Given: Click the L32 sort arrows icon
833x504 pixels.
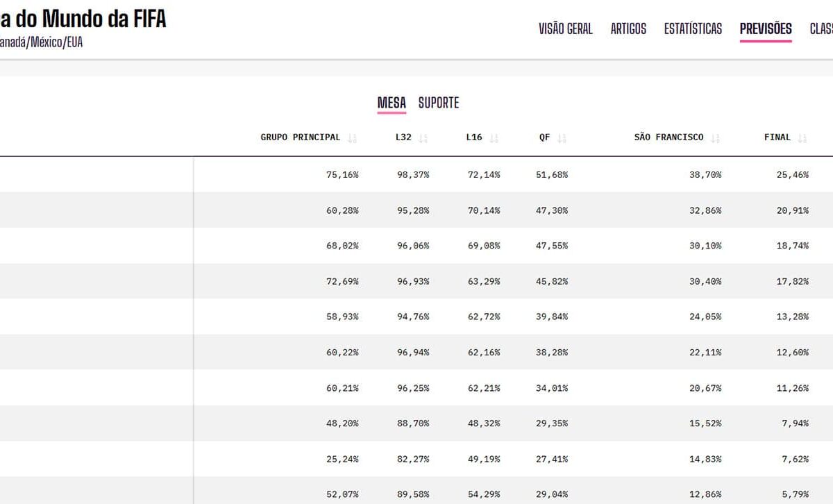Looking at the screenshot, I should 423,138.
